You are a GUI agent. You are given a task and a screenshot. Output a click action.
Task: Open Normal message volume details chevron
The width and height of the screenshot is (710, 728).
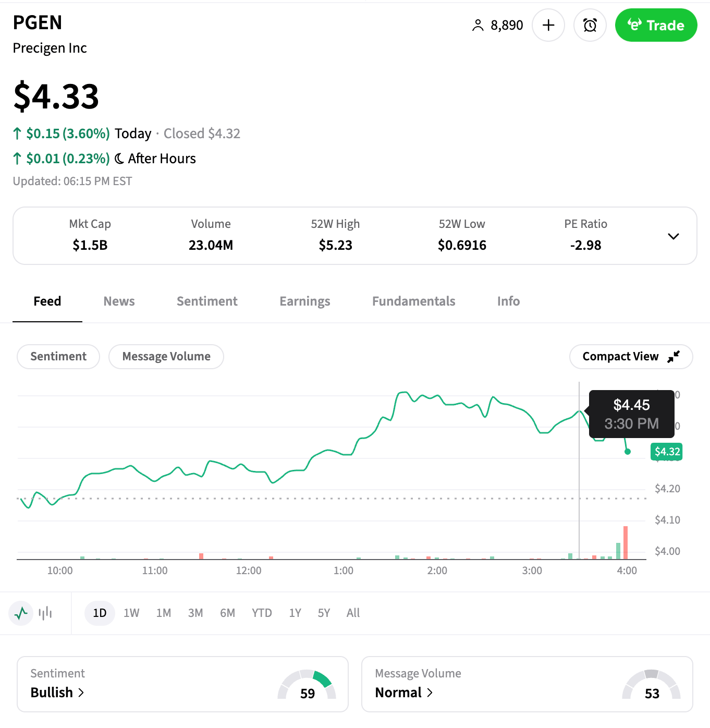tap(430, 693)
